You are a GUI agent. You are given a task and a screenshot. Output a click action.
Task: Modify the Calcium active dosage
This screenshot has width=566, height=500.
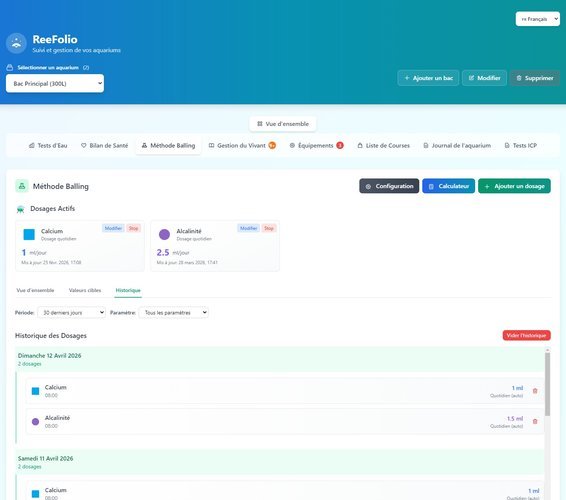click(x=113, y=228)
